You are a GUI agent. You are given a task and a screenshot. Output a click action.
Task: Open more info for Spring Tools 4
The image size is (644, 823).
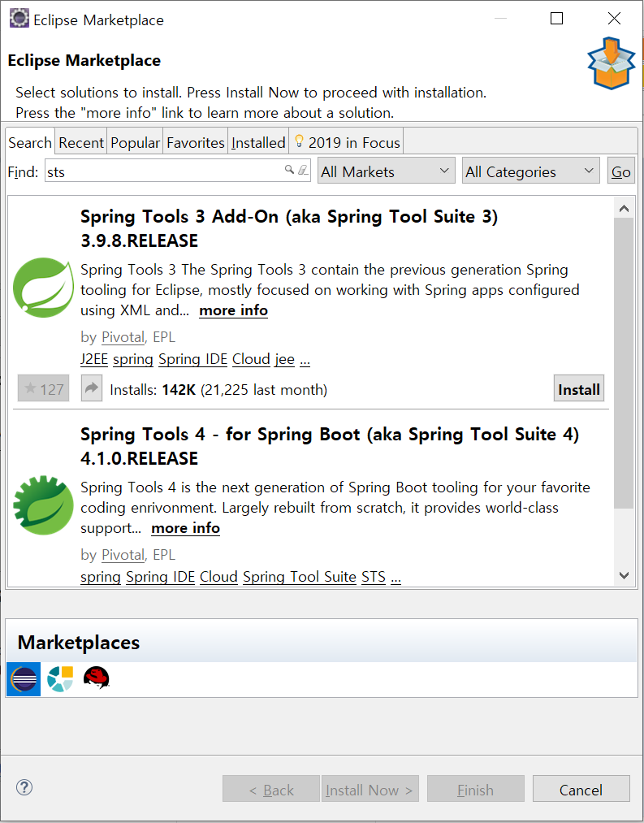(186, 528)
